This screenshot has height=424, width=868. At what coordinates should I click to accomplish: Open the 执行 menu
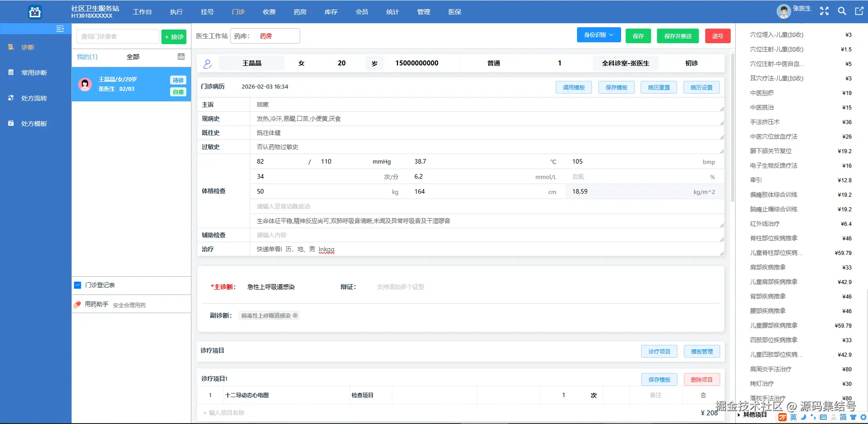pos(176,12)
